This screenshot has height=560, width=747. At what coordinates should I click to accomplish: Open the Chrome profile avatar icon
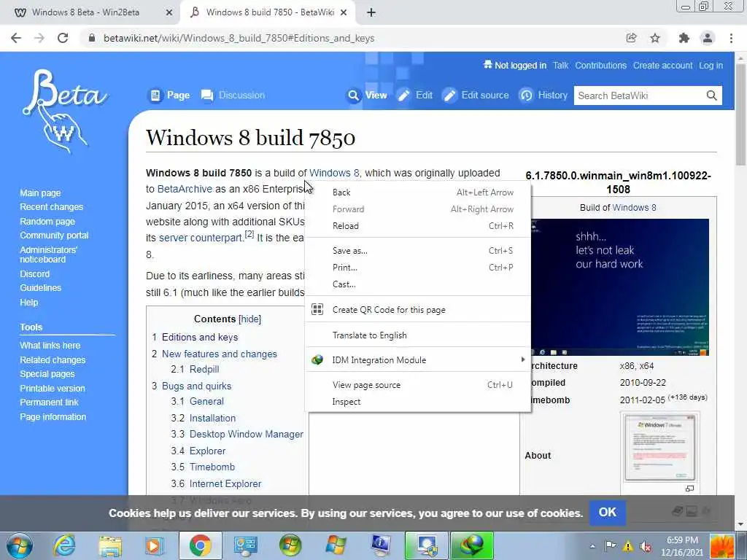(708, 38)
